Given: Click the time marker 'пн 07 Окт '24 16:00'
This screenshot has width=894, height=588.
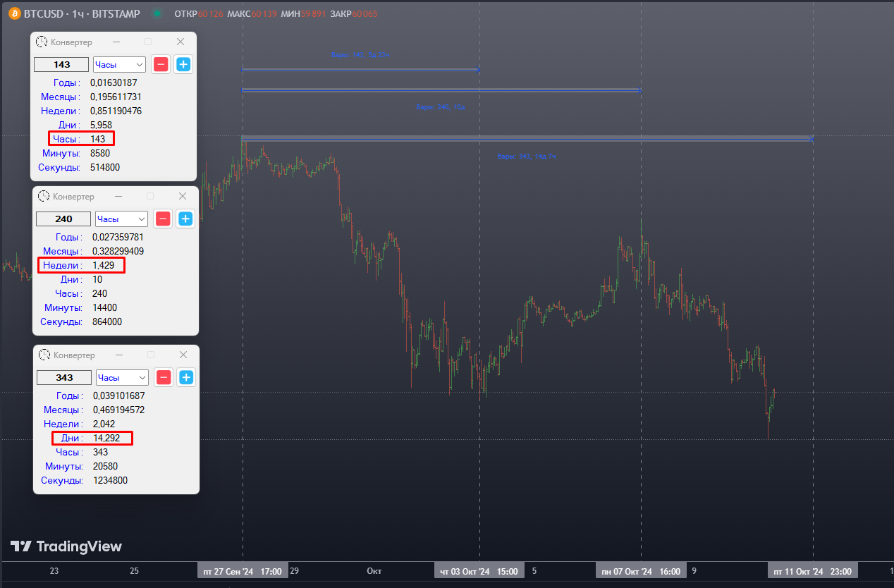Looking at the screenshot, I should (x=641, y=571).
